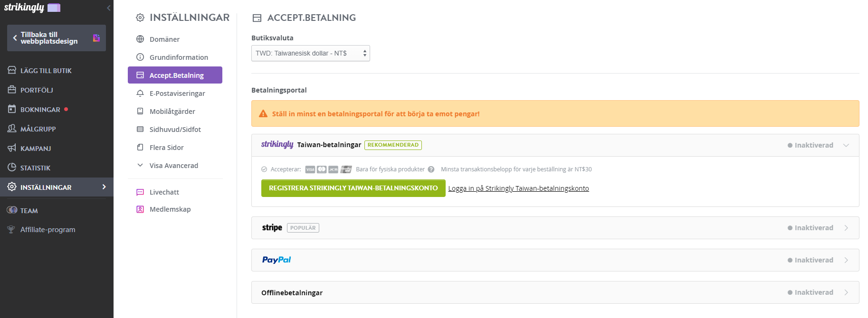Click the E-Postaviseringar bell icon
Screen dimensions: 868x318
tap(140, 93)
